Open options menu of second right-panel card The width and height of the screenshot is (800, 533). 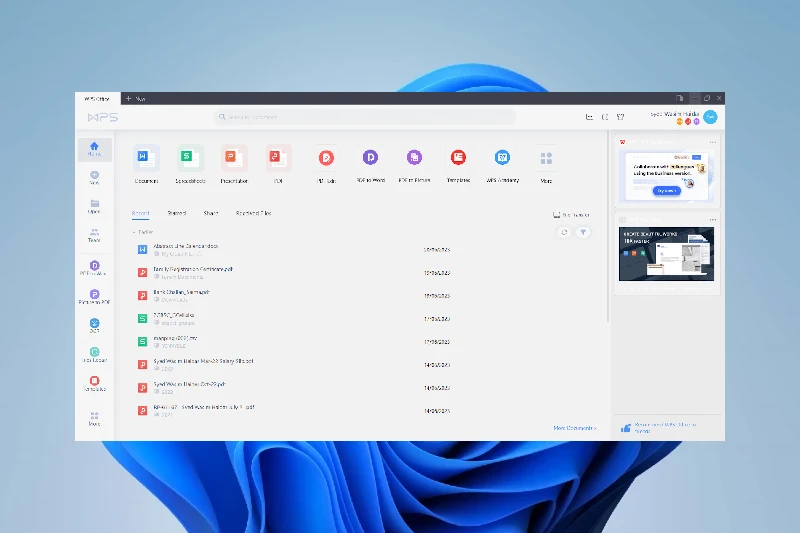[713, 220]
